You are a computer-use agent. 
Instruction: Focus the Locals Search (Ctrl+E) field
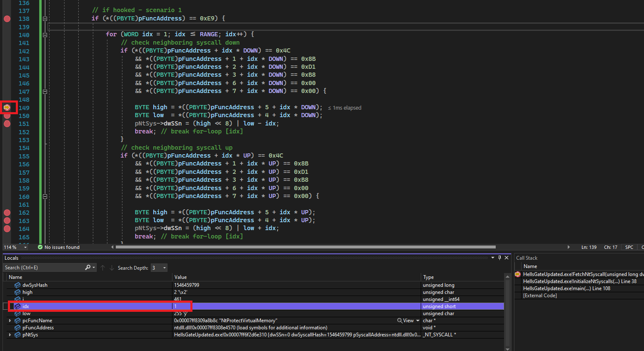click(x=44, y=268)
